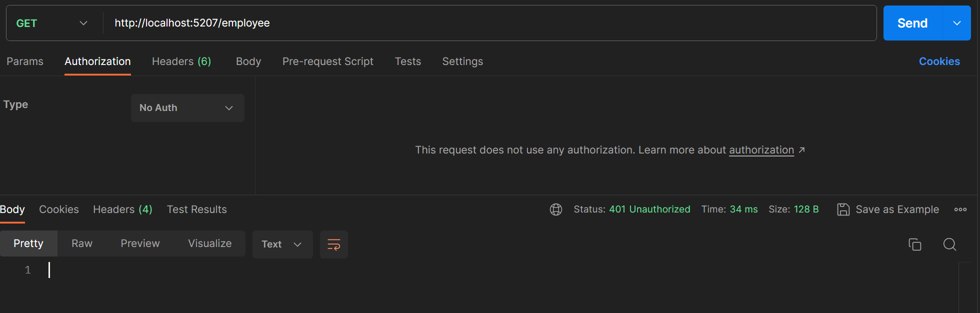Go to the request Body tab
Screen dimensions: 980x313
(x=248, y=61)
